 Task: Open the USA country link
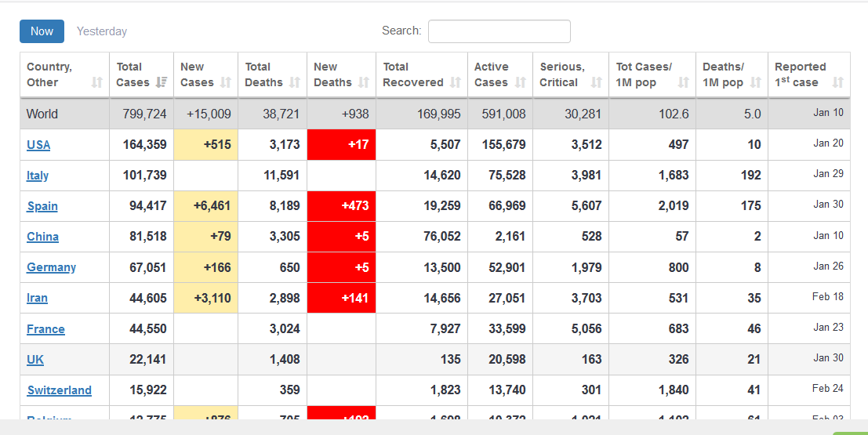(x=38, y=144)
